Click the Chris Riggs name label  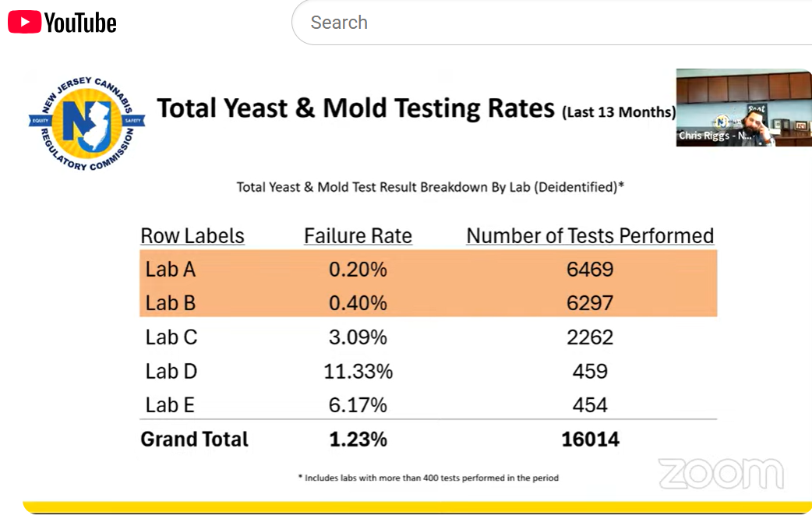715,136
